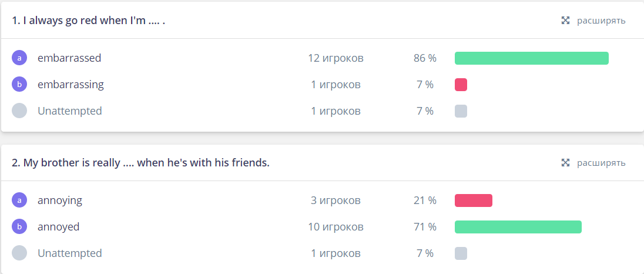Click the red 7 % bar for embarrassing
The height and width of the screenshot is (274, 644).
coord(461,85)
